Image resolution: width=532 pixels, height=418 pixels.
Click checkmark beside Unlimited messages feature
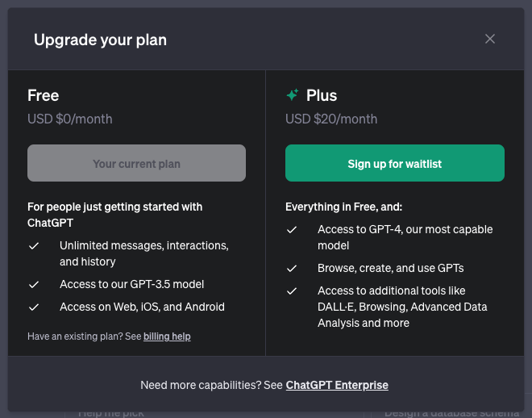click(x=34, y=245)
